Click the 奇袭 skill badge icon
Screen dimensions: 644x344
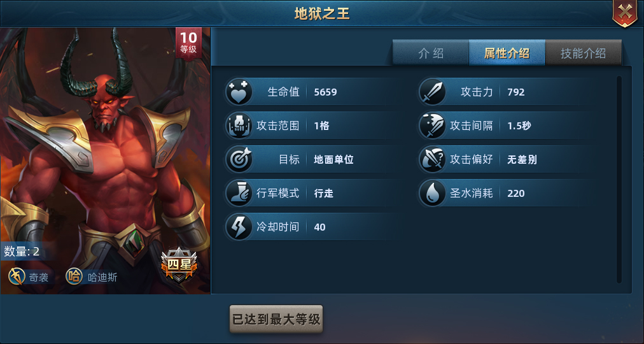tap(17, 276)
